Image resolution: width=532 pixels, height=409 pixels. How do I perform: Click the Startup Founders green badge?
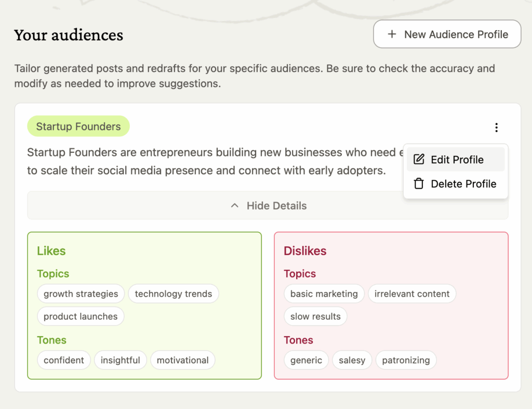tap(78, 126)
